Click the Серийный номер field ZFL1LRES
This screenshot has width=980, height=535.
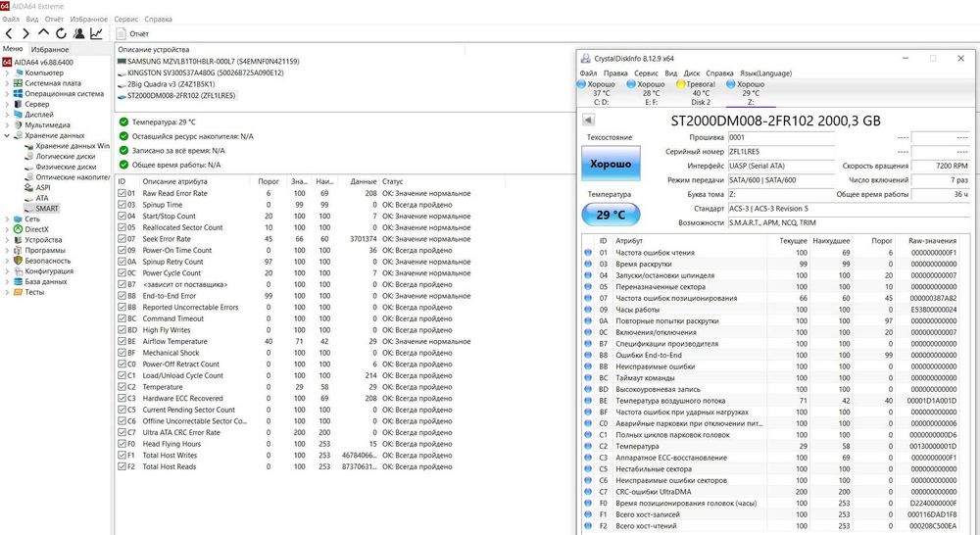(x=781, y=151)
